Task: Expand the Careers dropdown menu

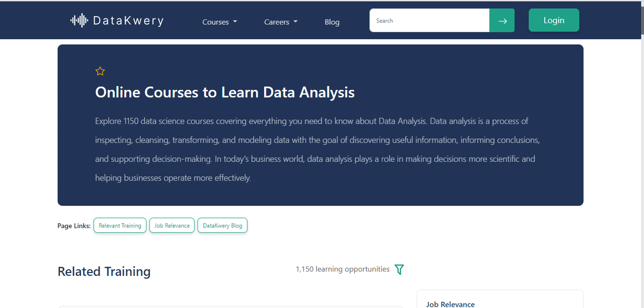Action: pyautogui.click(x=281, y=22)
